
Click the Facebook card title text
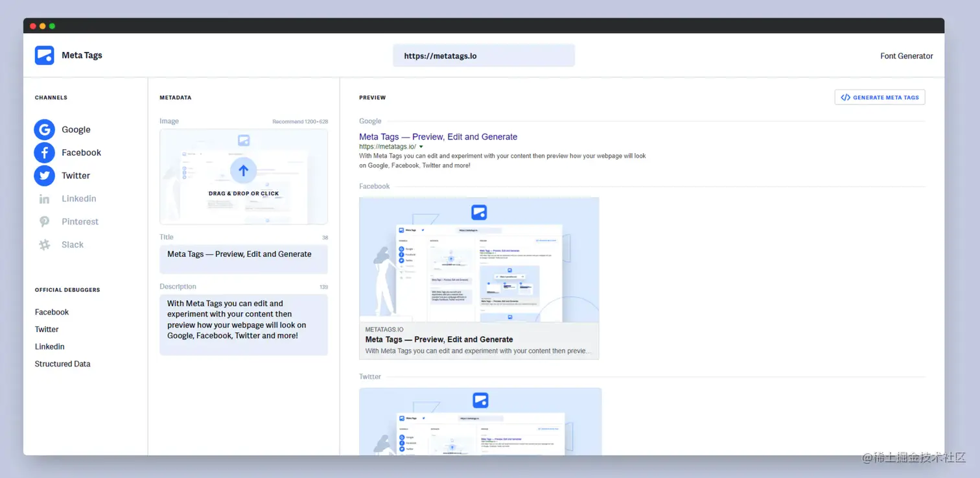(439, 339)
